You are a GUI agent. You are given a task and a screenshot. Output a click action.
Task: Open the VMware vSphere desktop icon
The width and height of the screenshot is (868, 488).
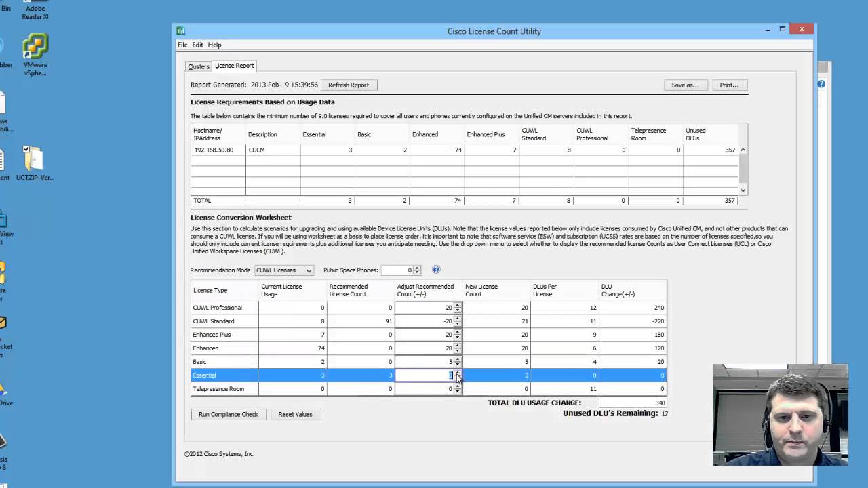35,56
